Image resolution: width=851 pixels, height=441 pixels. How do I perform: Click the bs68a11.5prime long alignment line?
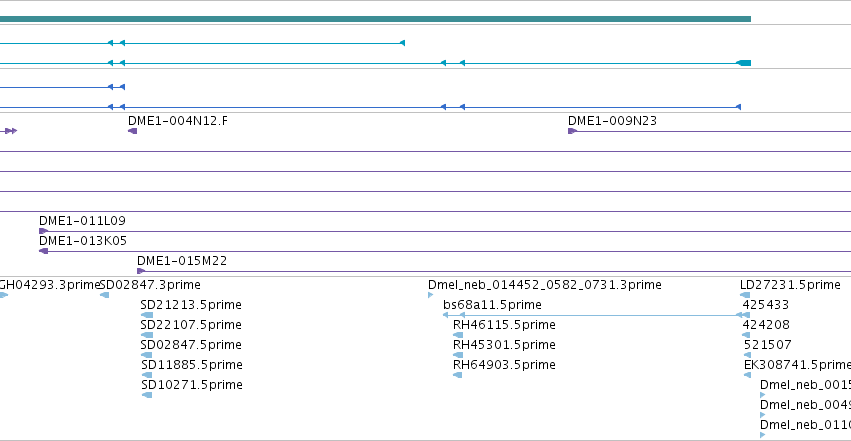coord(596,315)
